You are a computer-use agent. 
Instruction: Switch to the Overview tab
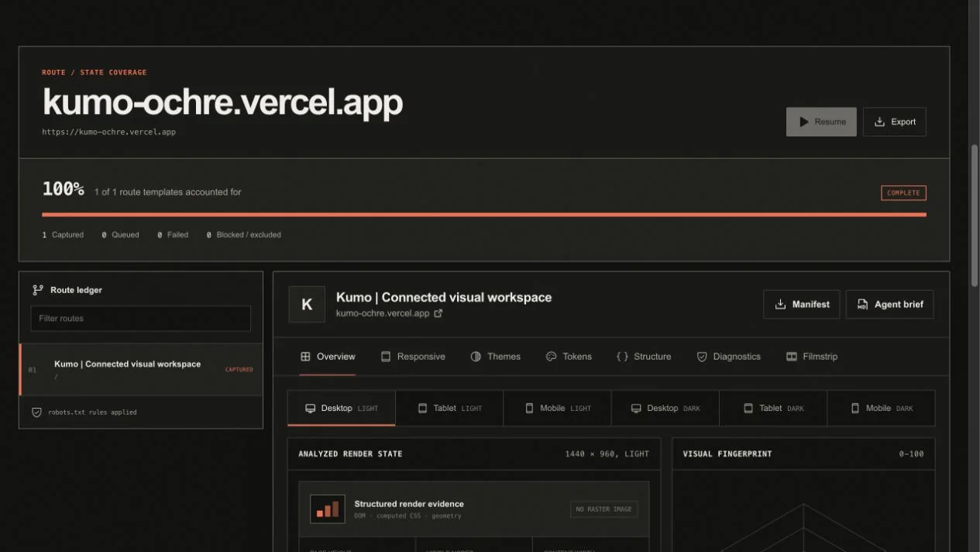328,357
